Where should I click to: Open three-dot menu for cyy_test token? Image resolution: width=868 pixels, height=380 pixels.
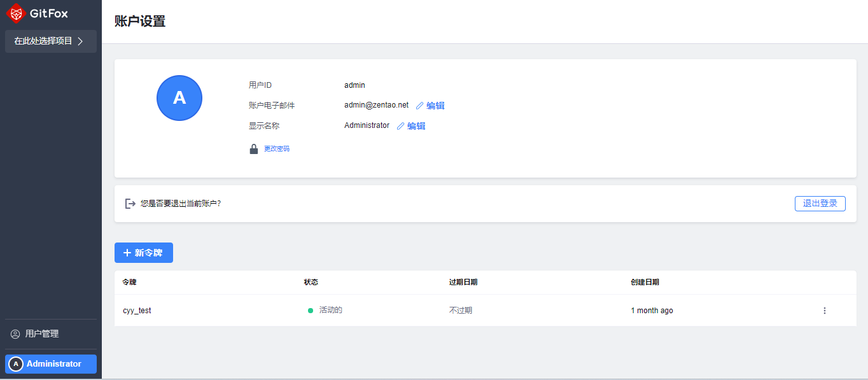click(x=825, y=311)
